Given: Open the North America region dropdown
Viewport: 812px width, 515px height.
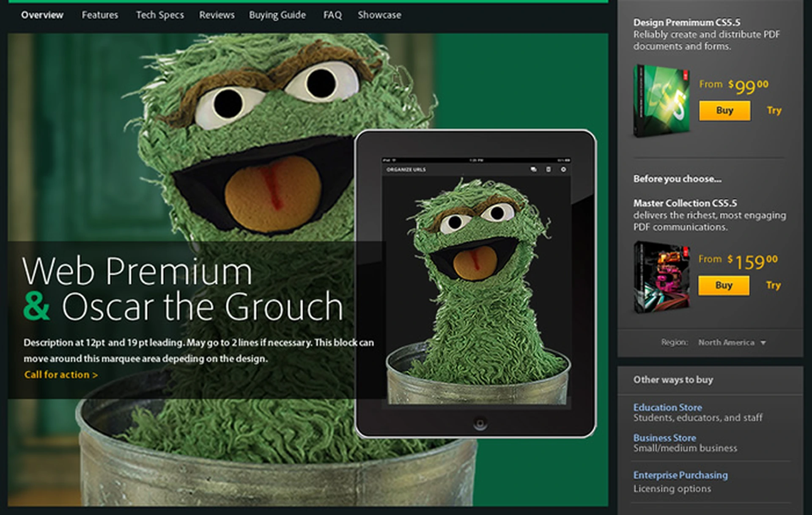Looking at the screenshot, I should pos(732,342).
